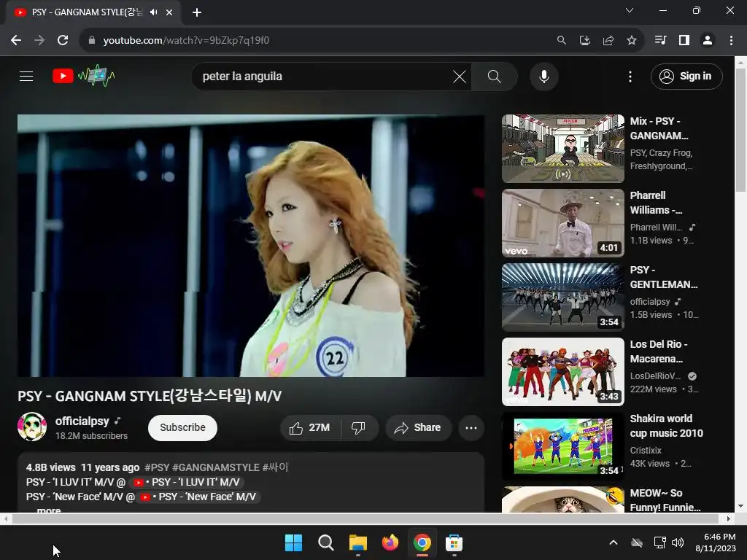Open Pharrell Williams video thumbnail

[x=562, y=223]
